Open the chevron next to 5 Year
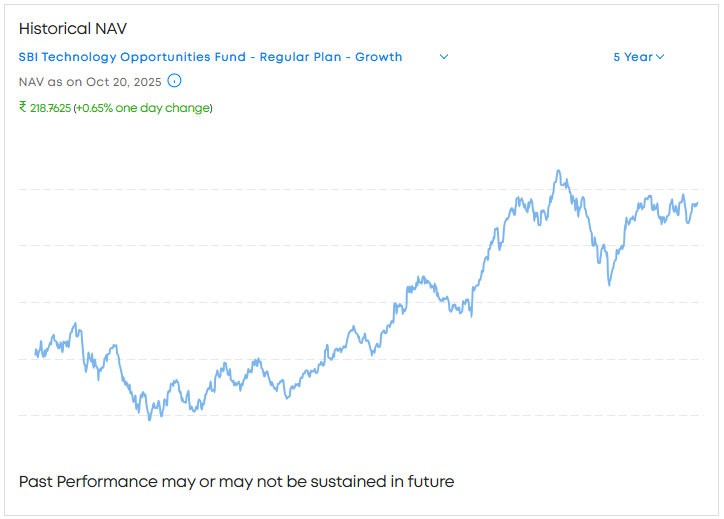This screenshot has width=724, height=519. (x=661, y=57)
